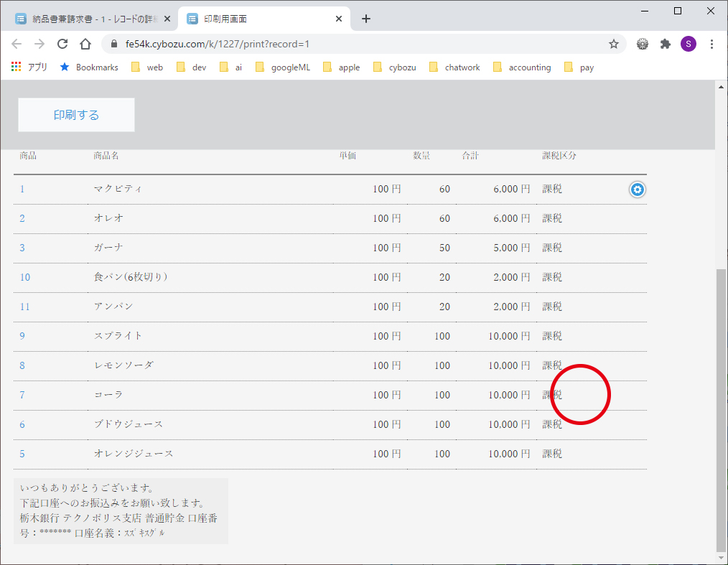This screenshot has height=565, width=728.
Task: Click the 数量 column header
Action: pyautogui.click(x=421, y=156)
